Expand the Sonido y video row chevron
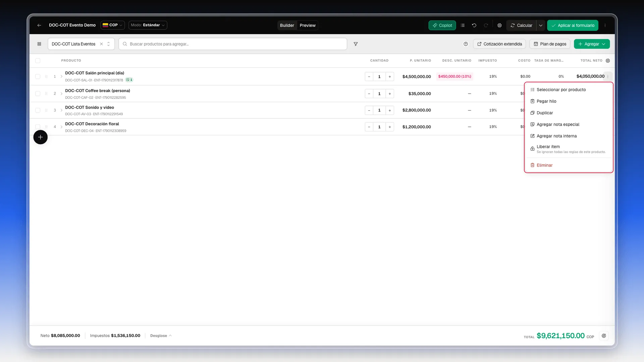This screenshot has height=362, width=644. (61, 110)
